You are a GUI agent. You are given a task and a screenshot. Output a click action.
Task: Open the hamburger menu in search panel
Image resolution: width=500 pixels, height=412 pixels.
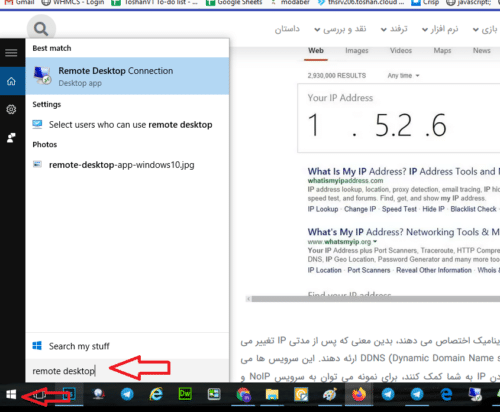click(11, 53)
